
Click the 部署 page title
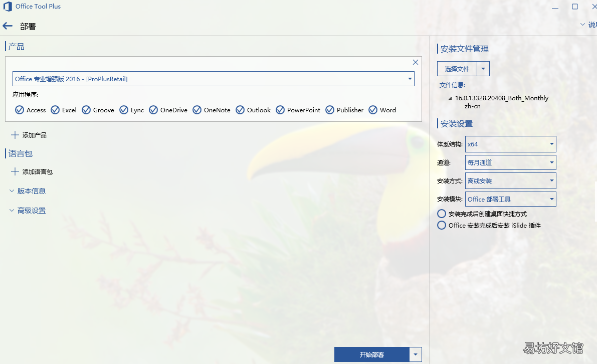pos(28,26)
